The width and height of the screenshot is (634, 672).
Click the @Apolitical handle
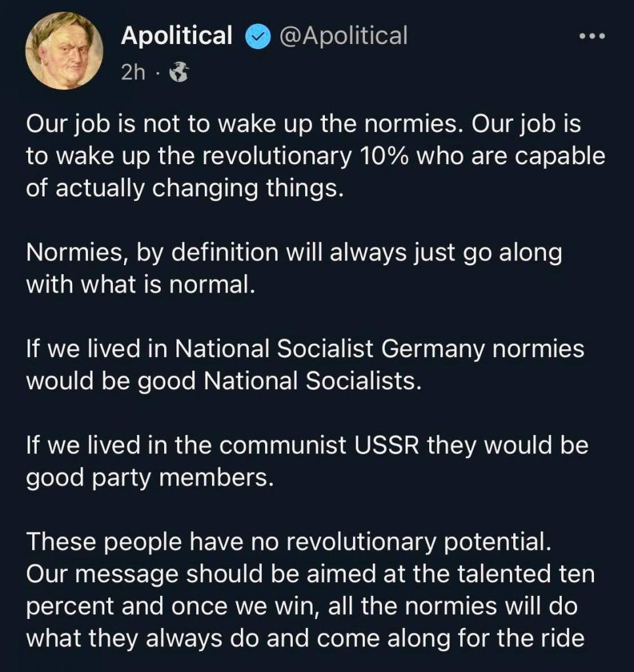(343, 36)
